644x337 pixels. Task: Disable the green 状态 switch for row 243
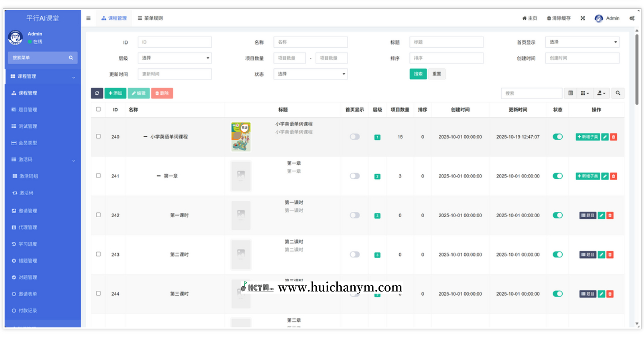pos(557,254)
